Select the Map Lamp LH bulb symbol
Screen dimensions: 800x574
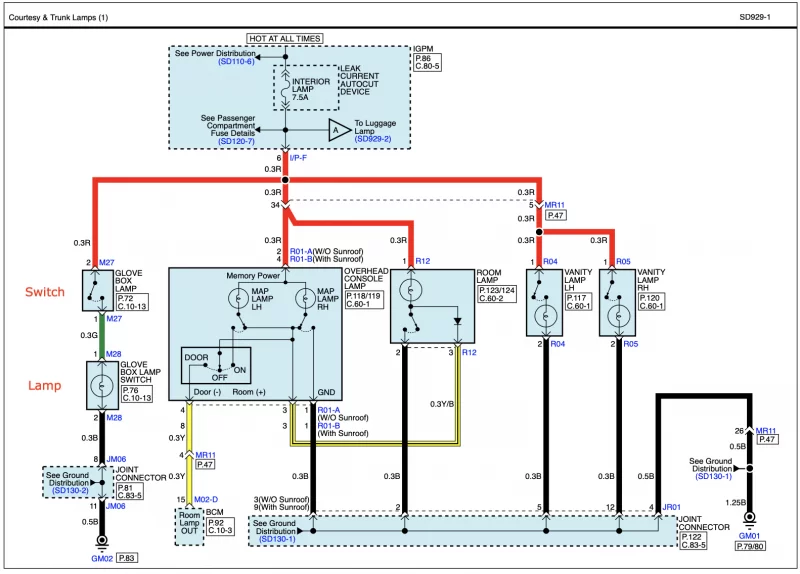click(x=240, y=298)
